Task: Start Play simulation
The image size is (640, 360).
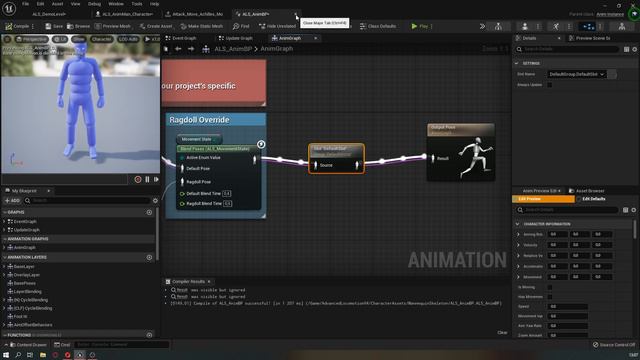Action: click(x=420, y=26)
